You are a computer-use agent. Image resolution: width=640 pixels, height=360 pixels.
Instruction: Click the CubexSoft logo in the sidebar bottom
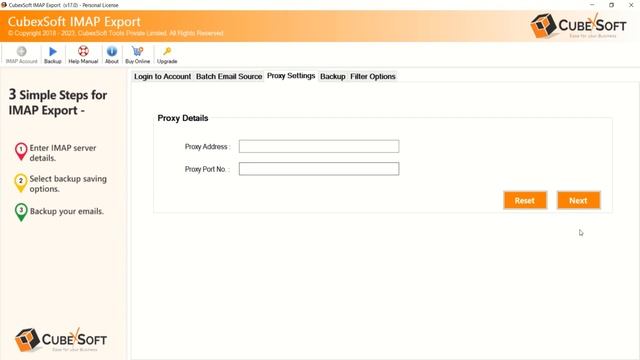61,340
